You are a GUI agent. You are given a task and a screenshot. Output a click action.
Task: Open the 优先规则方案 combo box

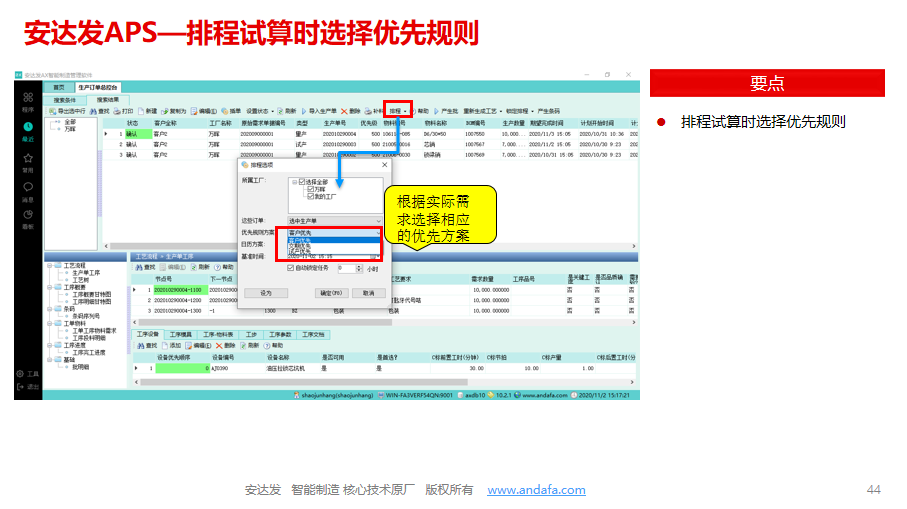334,233
